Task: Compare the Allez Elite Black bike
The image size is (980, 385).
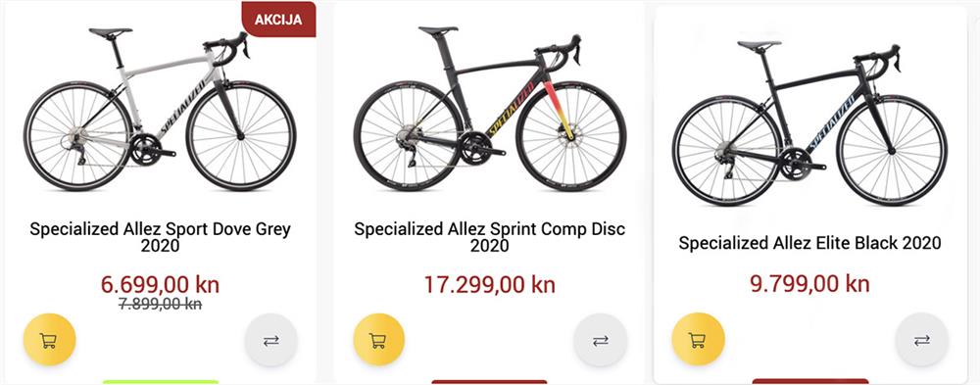Action: [x=922, y=340]
